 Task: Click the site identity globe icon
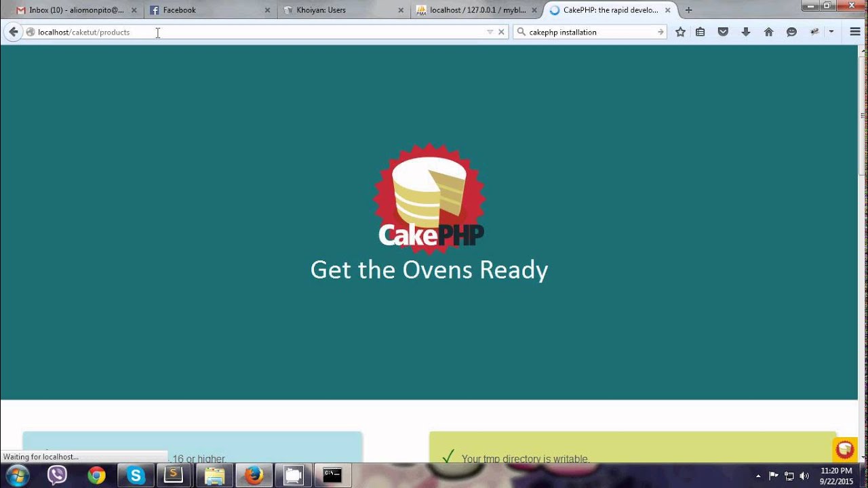point(31,32)
